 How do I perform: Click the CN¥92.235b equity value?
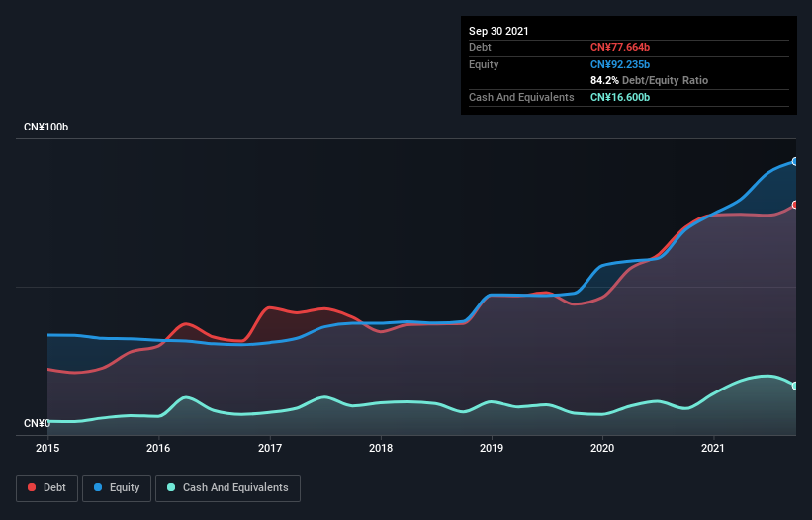click(620, 64)
